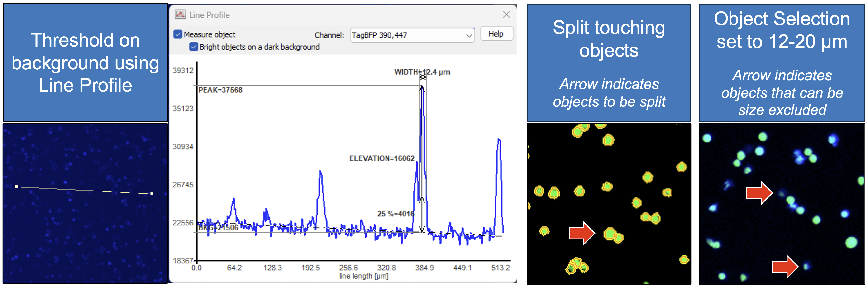This screenshot has width=868, height=287.
Task: Close the Line Profile window
Action: [506, 14]
